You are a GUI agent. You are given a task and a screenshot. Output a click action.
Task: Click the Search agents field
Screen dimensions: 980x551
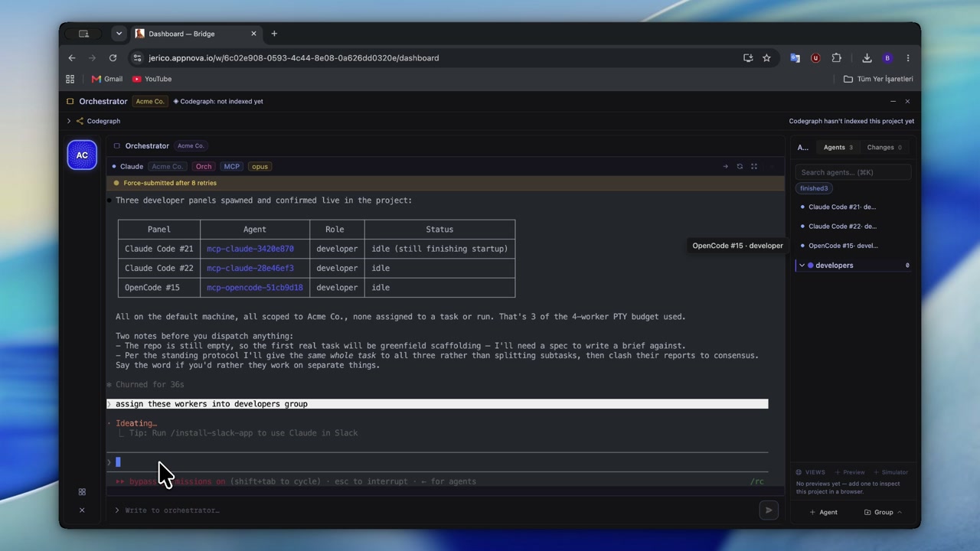[x=853, y=172]
